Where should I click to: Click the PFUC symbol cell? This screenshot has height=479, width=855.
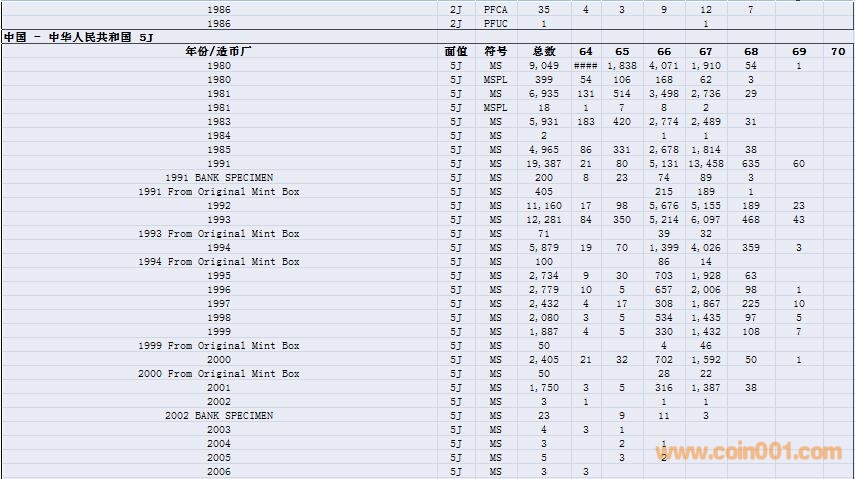(495, 23)
